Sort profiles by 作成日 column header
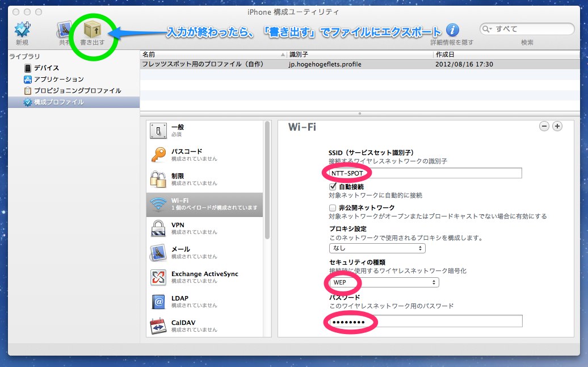588x367 pixels. point(506,55)
